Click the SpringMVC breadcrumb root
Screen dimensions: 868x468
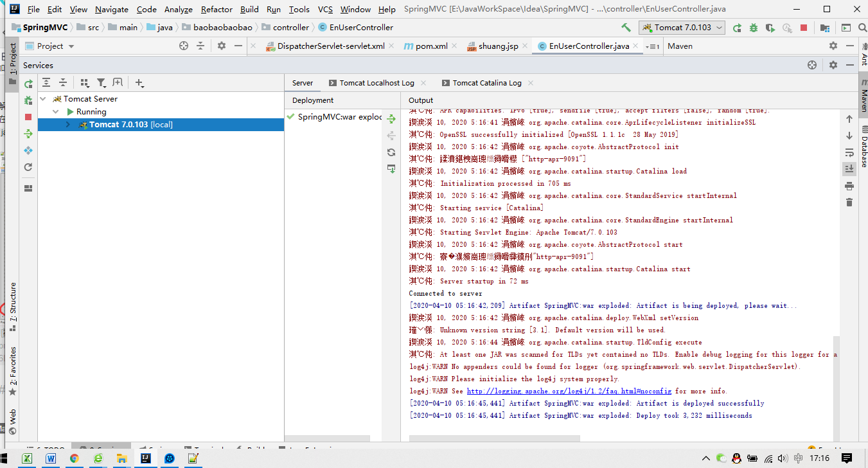point(40,28)
